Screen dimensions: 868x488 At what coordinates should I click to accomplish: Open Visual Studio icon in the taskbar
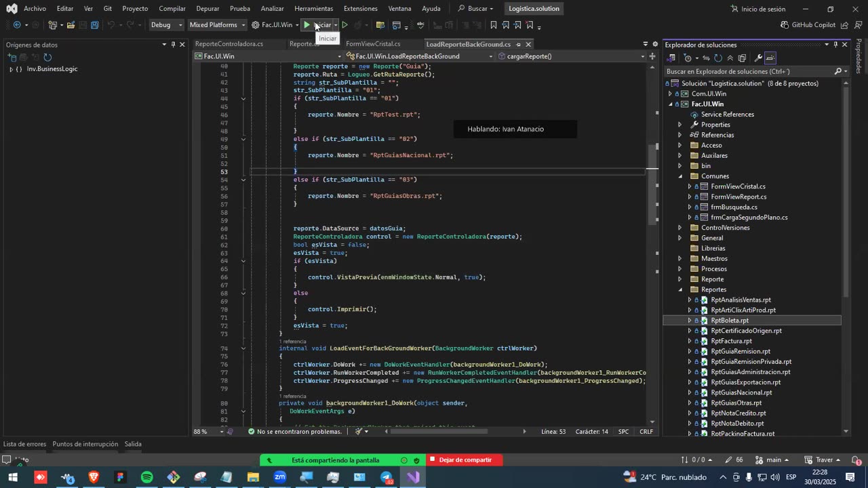413,477
